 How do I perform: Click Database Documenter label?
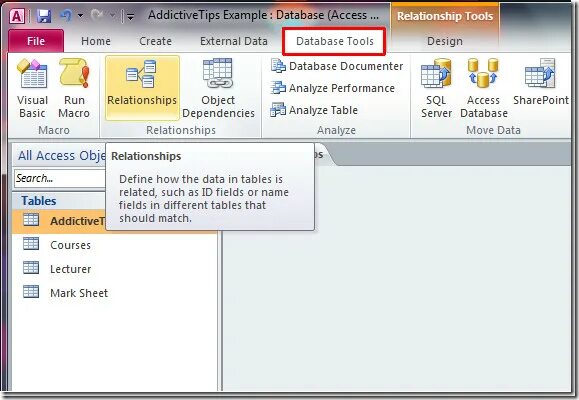pos(346,66)
